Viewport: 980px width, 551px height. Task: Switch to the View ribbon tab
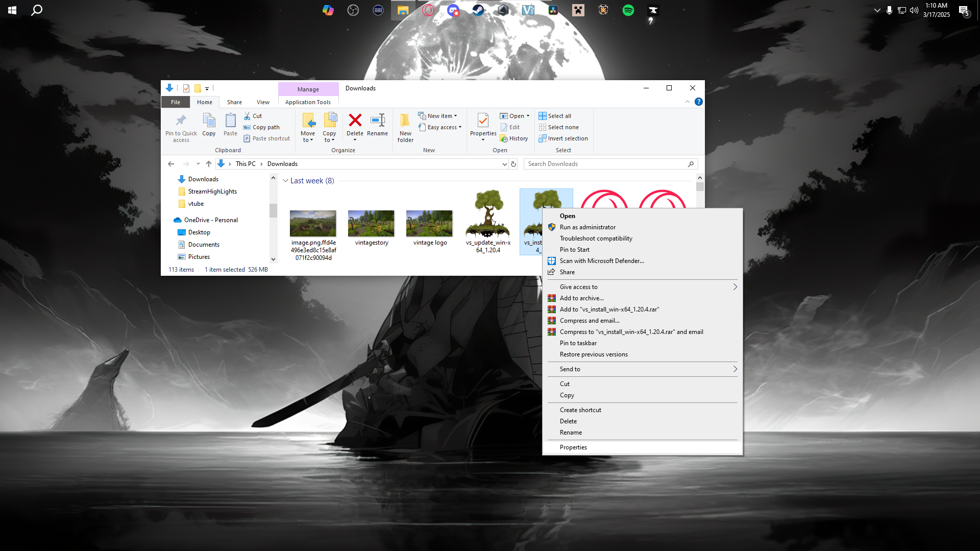[x=263, y=102]
